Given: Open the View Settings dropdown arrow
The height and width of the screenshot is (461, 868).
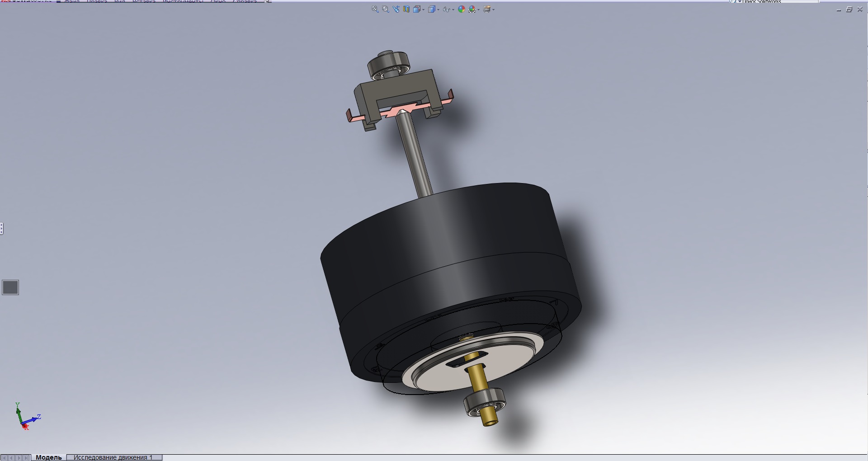Looking at the screenshot, I should (x=493, y=9).
